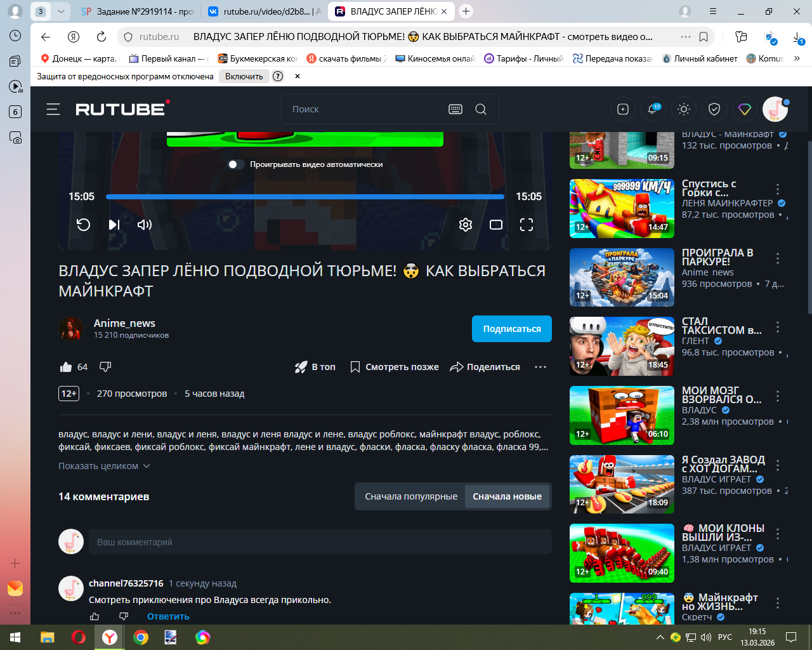This screenshot has width=812, height=650.
Task: Switch to the rutube.ru/video browser tab
Action: (265, 11)
